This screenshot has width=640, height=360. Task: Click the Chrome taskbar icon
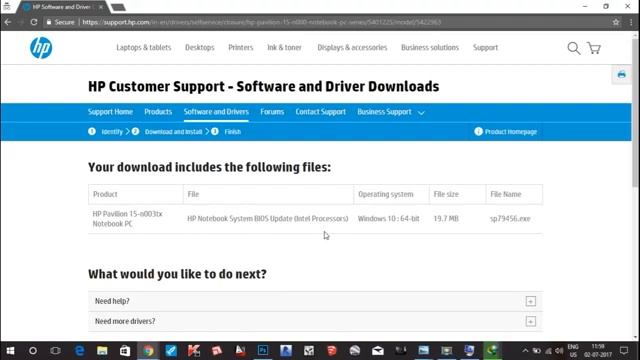point(148,351)
